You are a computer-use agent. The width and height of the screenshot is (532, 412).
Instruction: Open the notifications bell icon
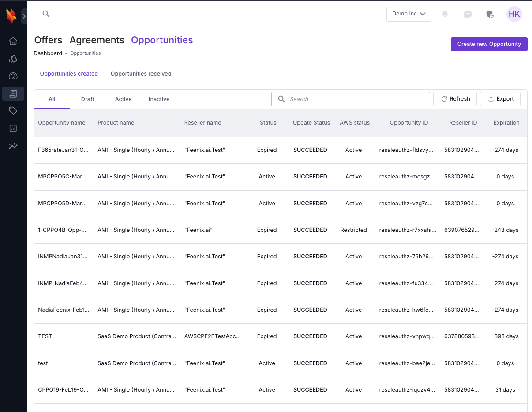(x=445, y=14)
